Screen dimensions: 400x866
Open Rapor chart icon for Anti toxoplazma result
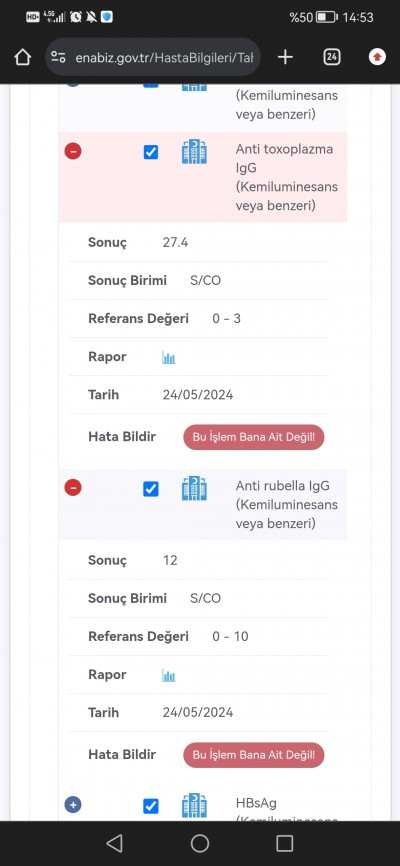click(169, 357)
